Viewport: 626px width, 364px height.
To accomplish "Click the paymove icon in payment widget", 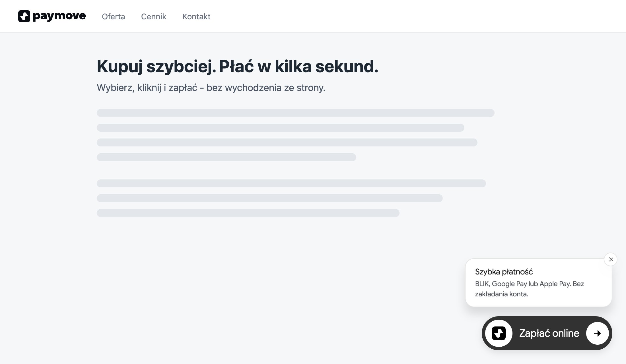I will click(x=499, y=333).
